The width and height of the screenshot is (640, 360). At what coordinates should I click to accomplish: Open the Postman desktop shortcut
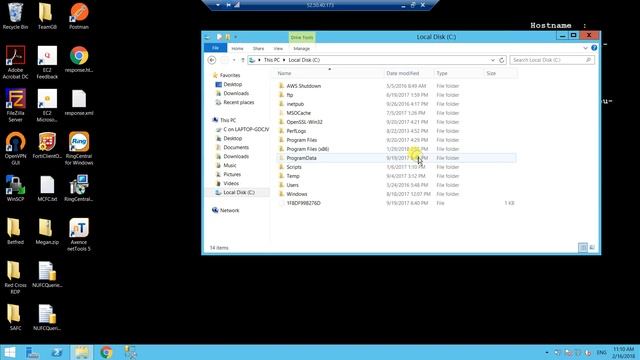(x=79, y=16)
